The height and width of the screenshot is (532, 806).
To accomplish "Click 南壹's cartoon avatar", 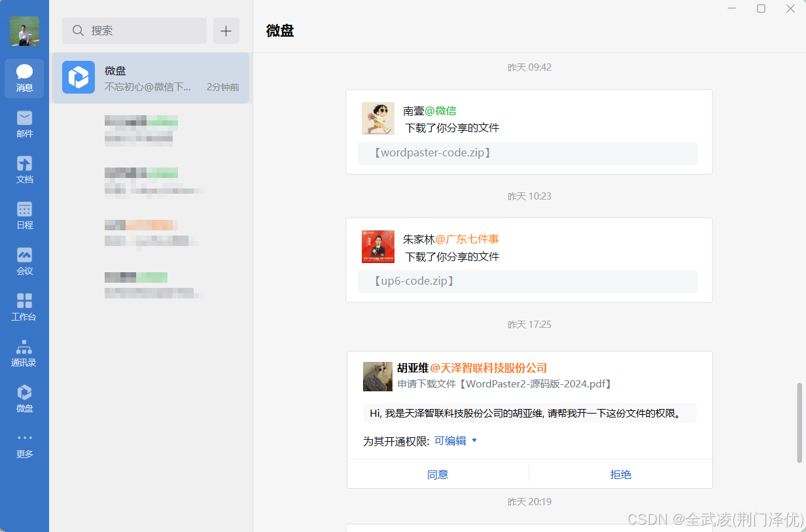I will tap(378, 118).
